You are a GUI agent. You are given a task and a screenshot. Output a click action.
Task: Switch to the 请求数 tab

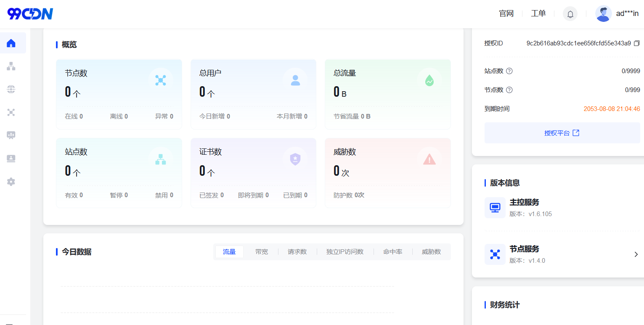297,252
